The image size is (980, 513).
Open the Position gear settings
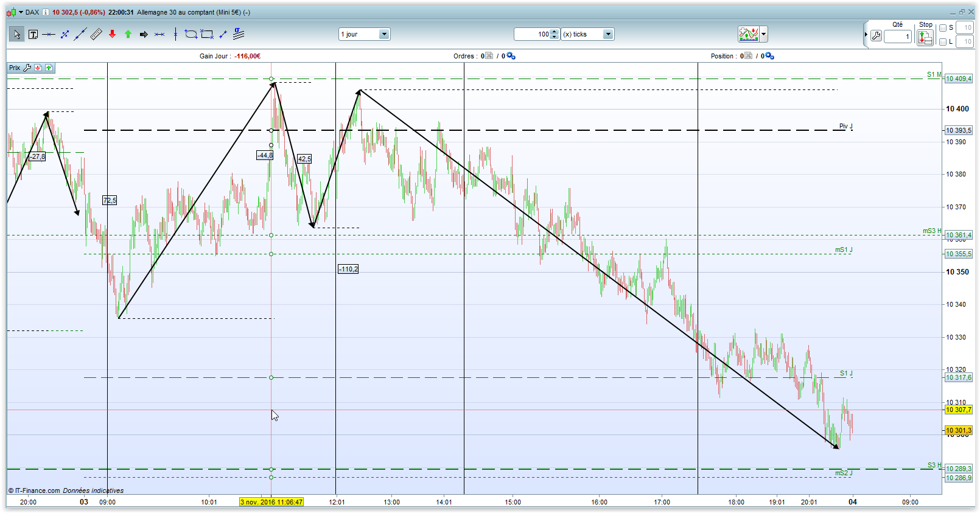point(770,56)
